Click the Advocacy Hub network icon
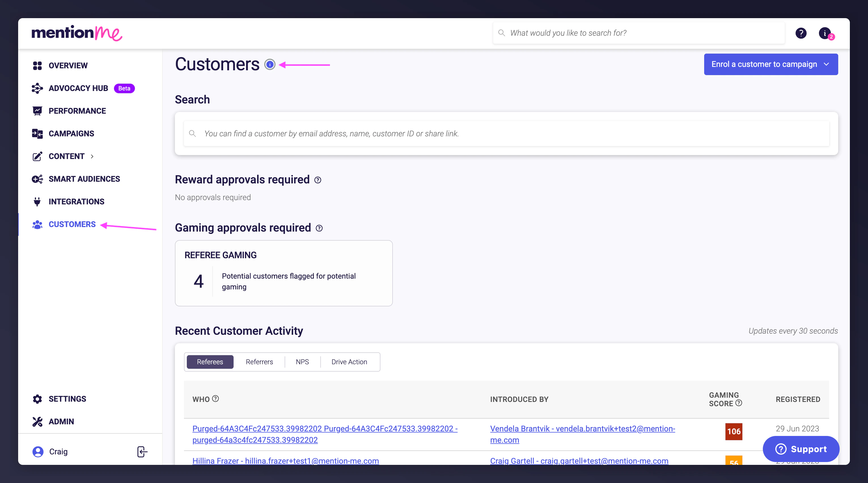868x483 pixels. coord(37,88)
